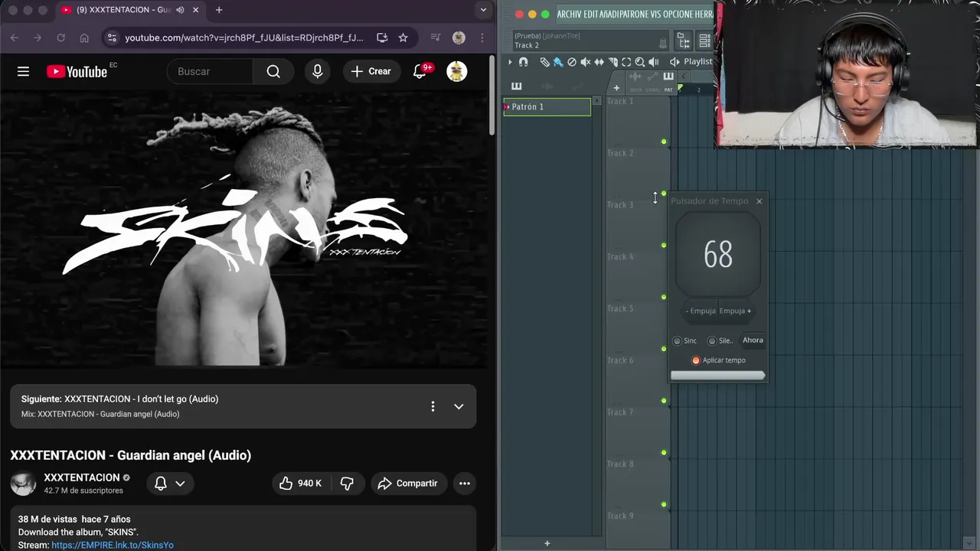
Task: Select the Zoom magnifier tool in playlist toolbar
Action: pos(640,62)
